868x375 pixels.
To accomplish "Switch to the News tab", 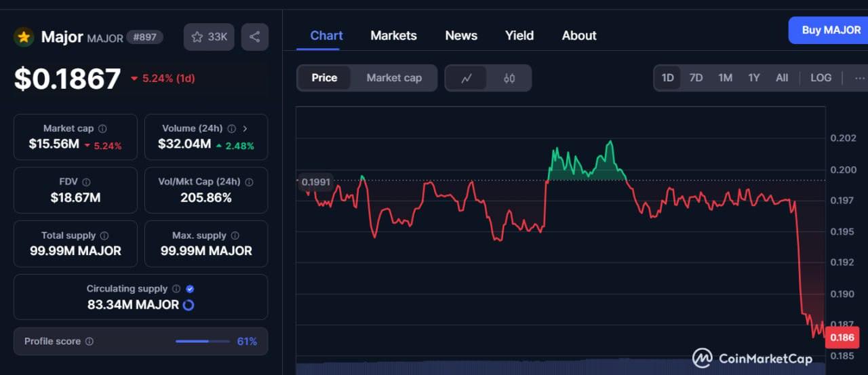I will pos(461,36).
